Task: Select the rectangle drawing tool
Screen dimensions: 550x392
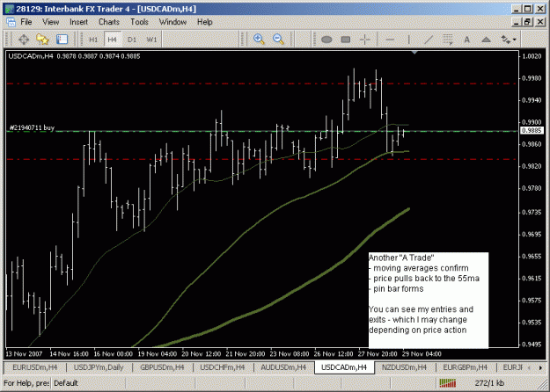Action: (x=346, y=40)
